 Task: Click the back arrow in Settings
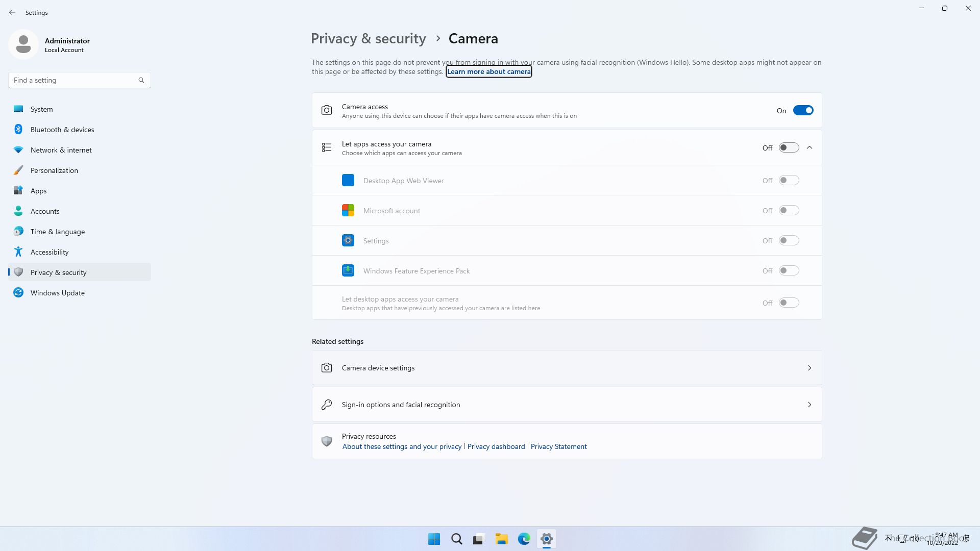(x=12, y=12)
